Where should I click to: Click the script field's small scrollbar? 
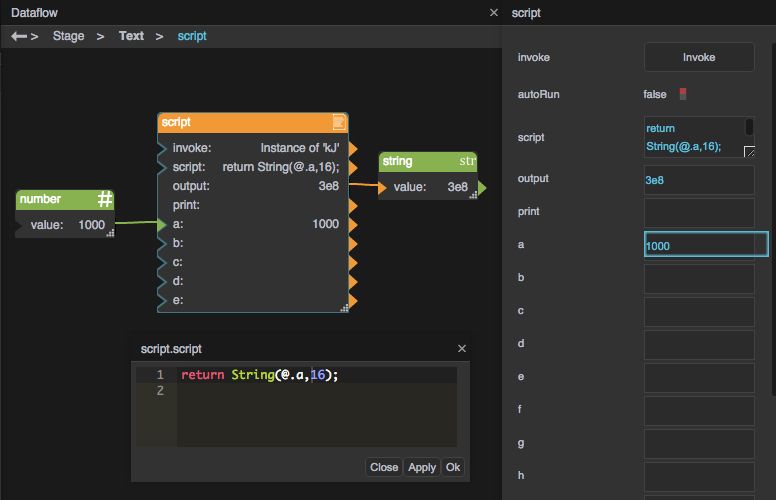coord(749,126)
